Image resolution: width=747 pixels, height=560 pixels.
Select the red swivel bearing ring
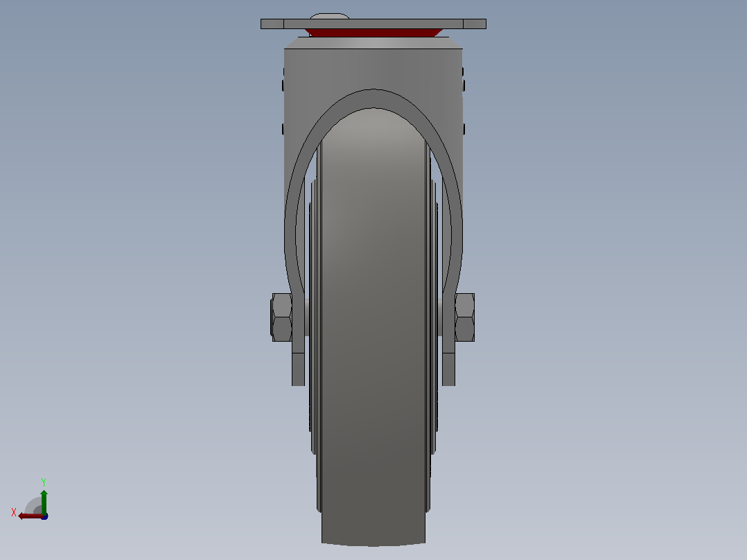(373, 33)
